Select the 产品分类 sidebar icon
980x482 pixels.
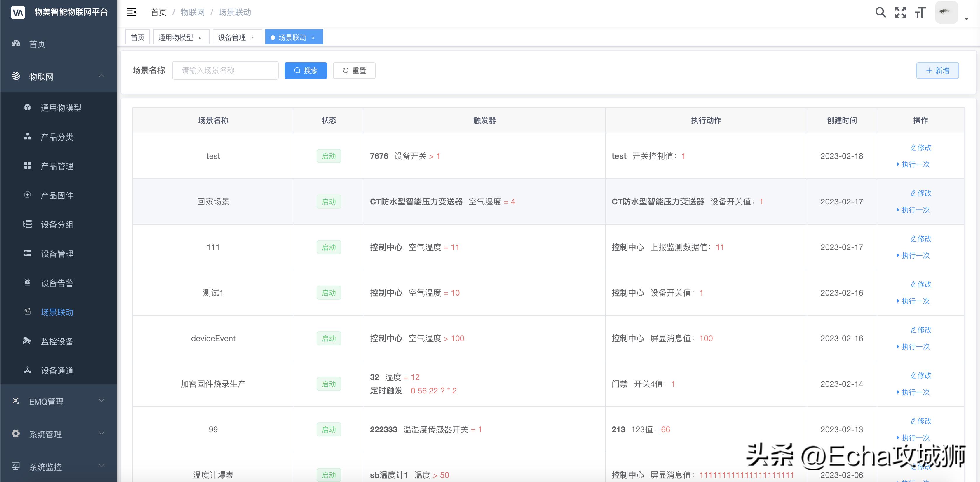(27, 137)
